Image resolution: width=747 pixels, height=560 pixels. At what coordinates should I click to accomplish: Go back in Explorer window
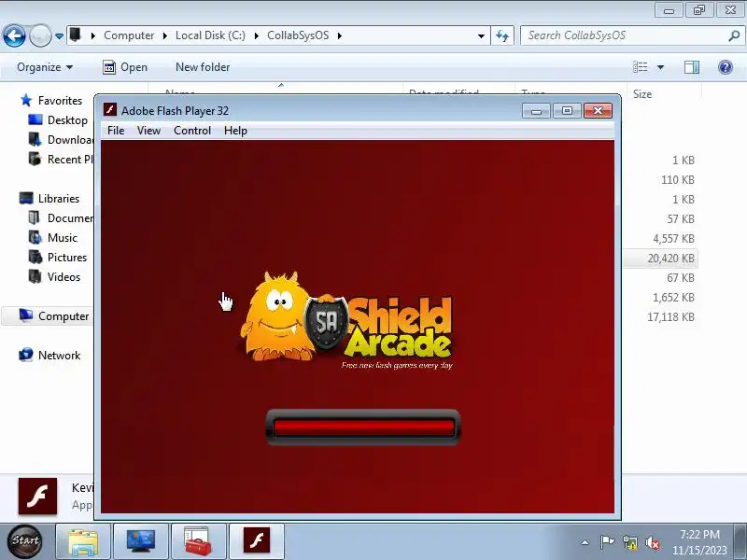pos(14,35)
